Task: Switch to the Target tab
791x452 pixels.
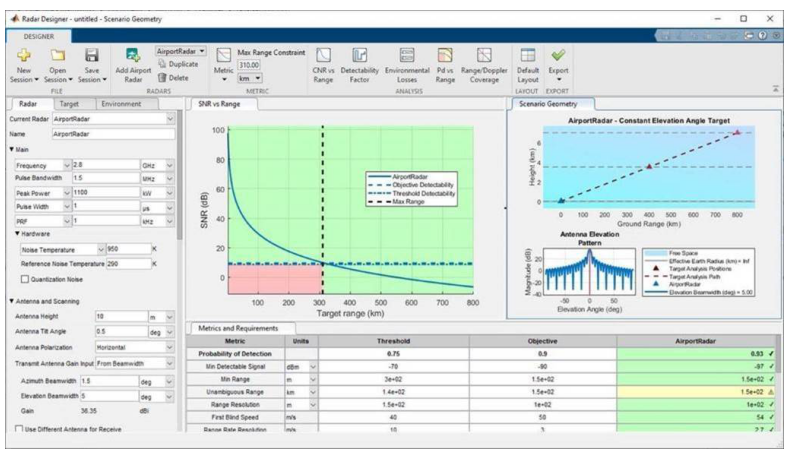Action: point(69,102)
